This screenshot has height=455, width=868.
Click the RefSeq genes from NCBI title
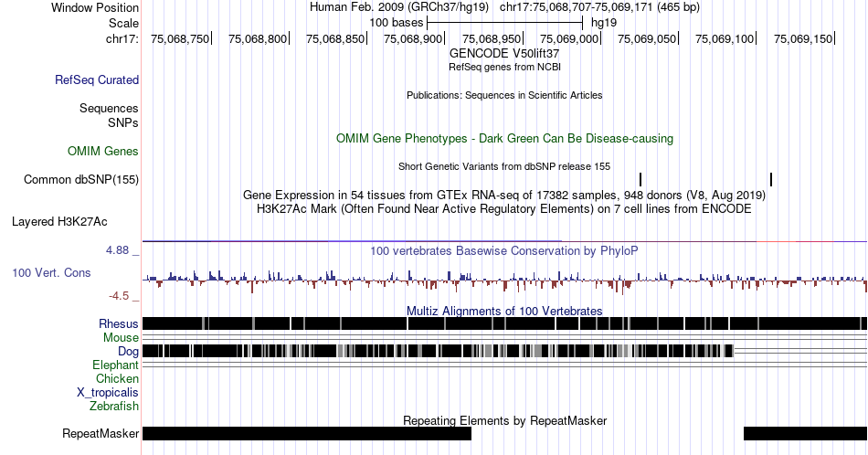[x=504, y=67]
